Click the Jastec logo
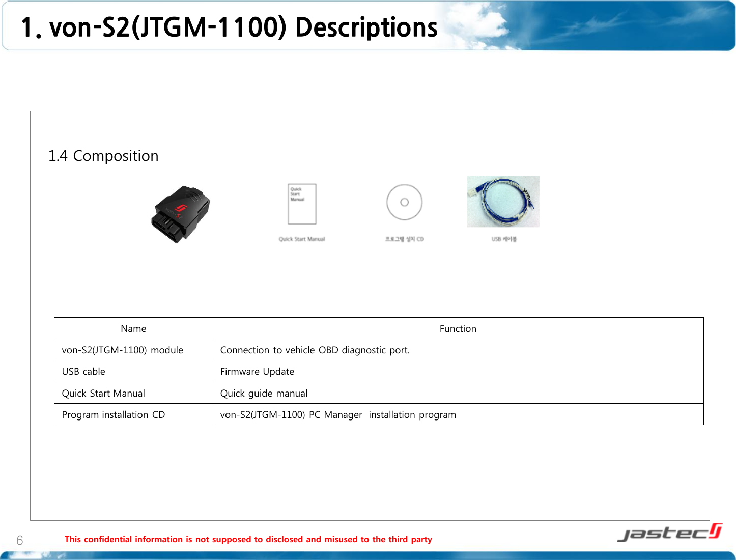This screenshot has height=560, width=736. click(x=670, y=532)
